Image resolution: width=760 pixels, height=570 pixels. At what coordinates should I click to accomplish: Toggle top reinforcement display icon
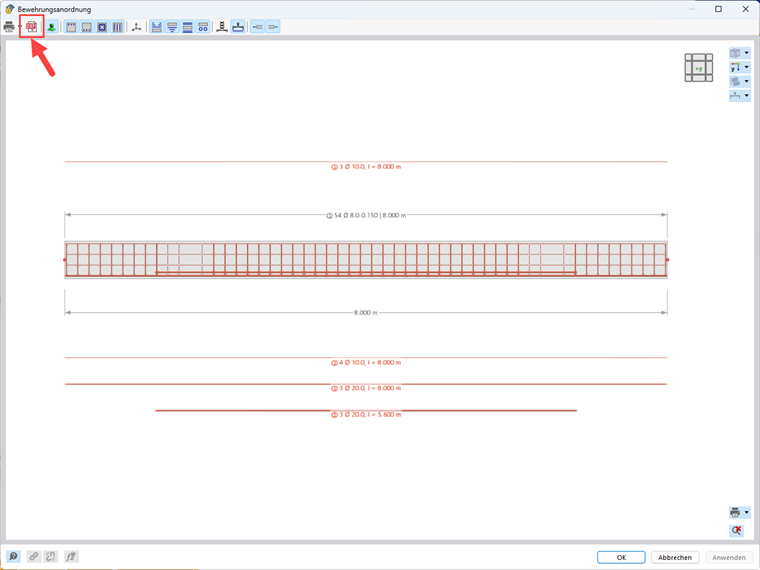click(x=71, y=27)
